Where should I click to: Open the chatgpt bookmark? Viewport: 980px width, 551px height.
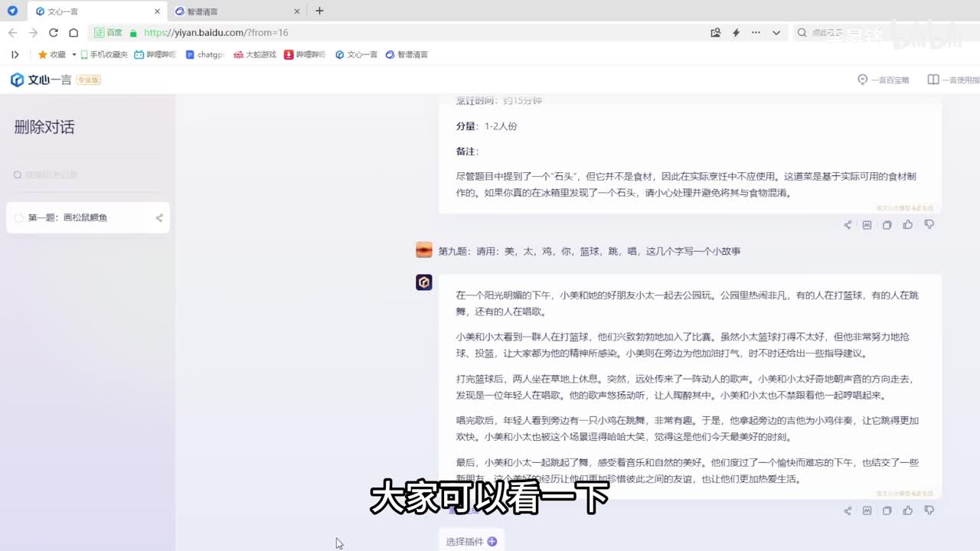pyautogui.click(x=205, y=55)
